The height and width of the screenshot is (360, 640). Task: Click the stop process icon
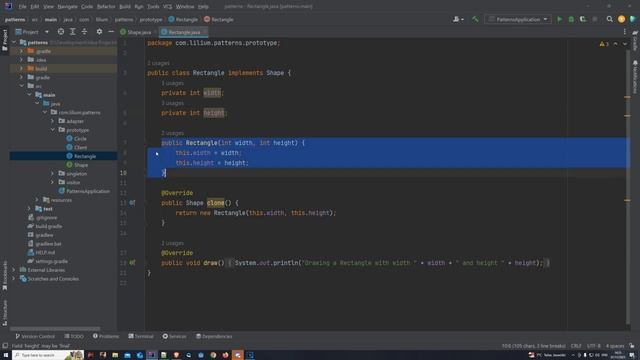tap(595, 19)
